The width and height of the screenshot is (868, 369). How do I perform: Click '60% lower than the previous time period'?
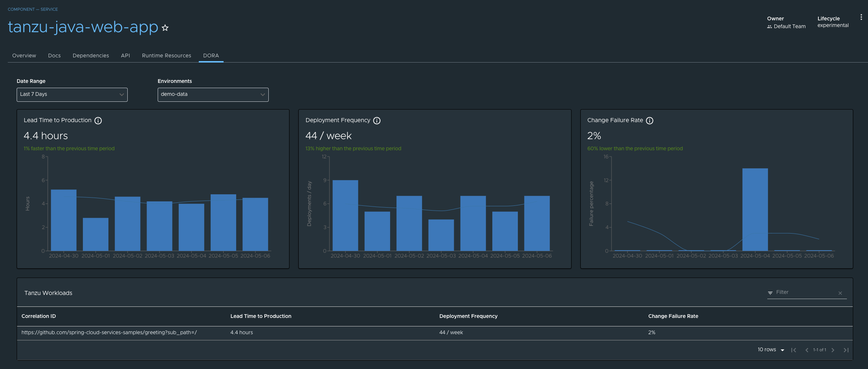point(635,149)
